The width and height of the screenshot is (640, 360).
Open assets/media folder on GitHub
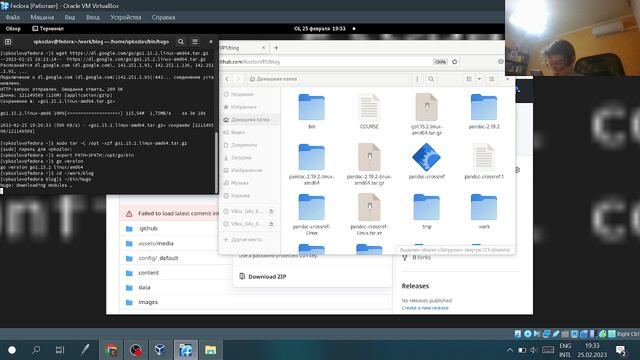pyautogui.click(x=156, y=243)
